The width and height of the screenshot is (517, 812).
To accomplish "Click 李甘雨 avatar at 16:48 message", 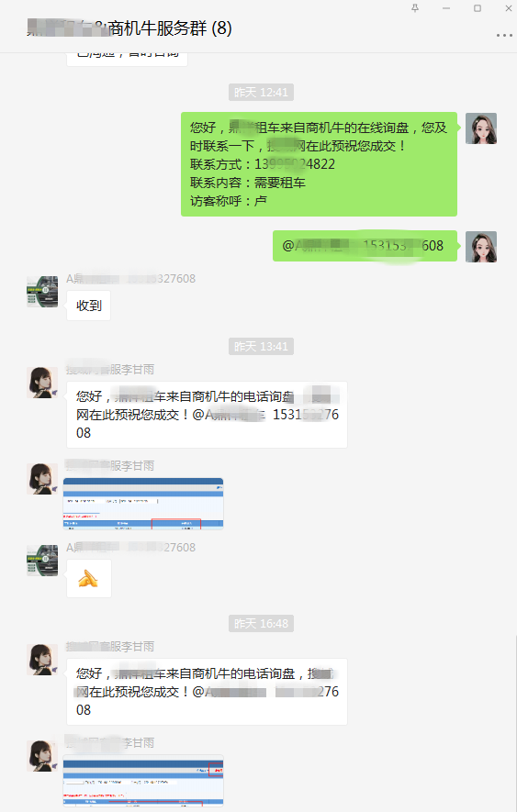I will point(42,660).
